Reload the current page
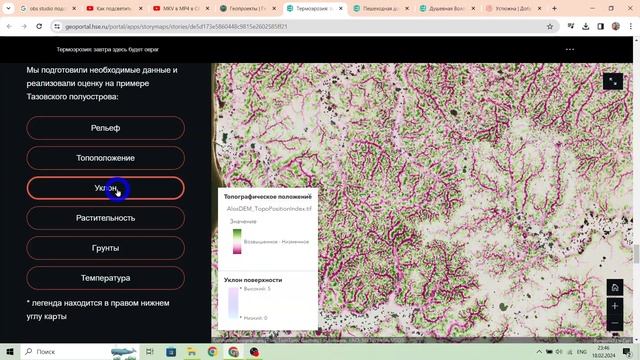This screenshot has width=640, height=360. 39,26
